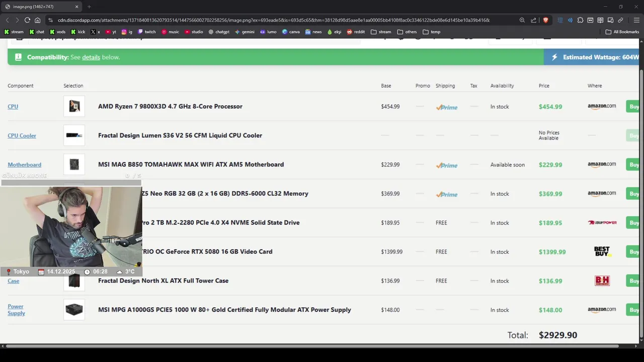This screenshot has width=644, height=362.
Task: Click the B&H logo in the case row
Action: 602,281
